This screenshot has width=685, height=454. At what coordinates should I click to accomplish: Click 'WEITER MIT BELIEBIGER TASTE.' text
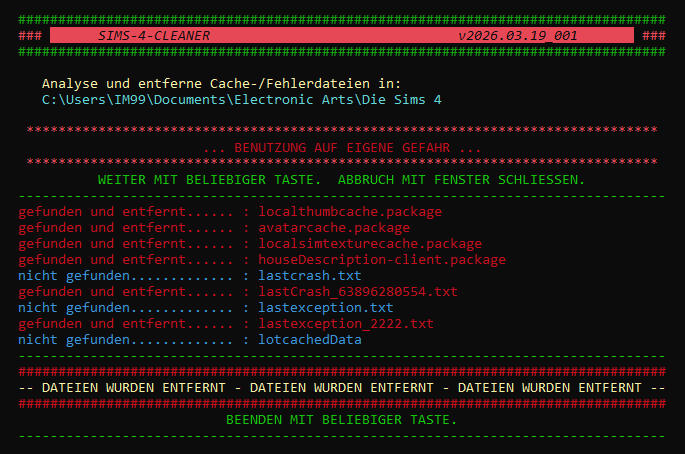pos(209,180)
